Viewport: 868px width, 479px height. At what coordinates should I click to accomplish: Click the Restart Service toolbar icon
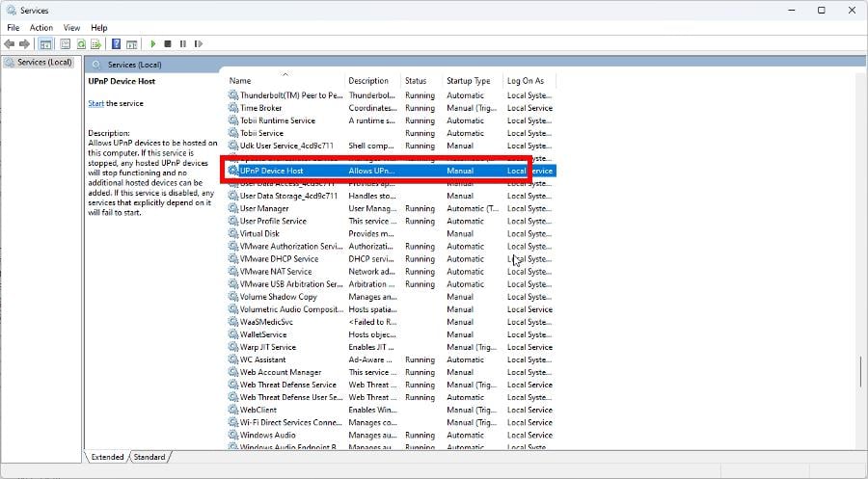[x=199, y=43]
